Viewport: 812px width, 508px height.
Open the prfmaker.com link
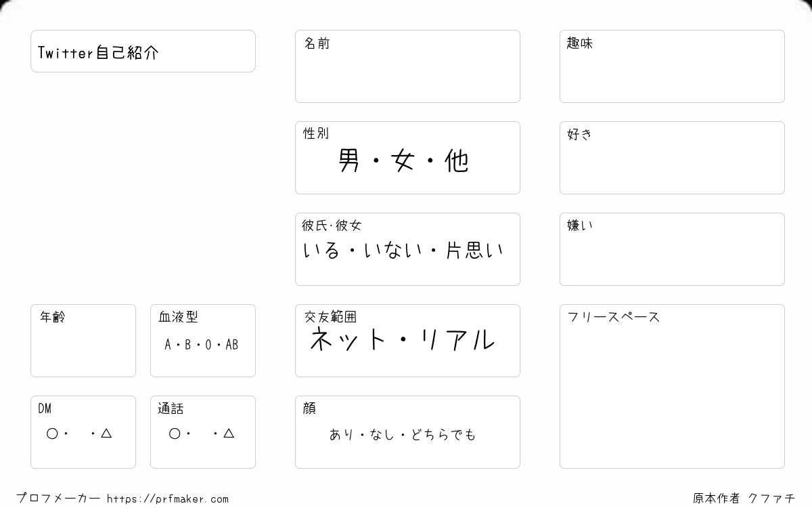click(168, 499)
